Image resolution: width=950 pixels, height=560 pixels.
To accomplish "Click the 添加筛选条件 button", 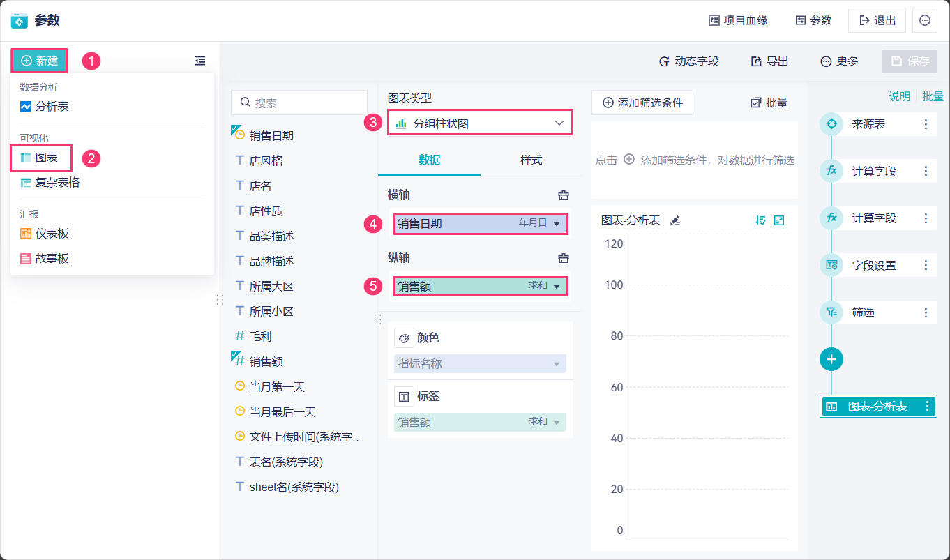I will click(642, 103).
